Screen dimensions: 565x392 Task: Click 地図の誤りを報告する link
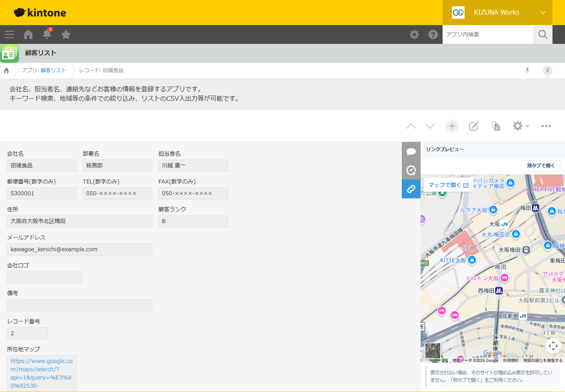(543, 360)
